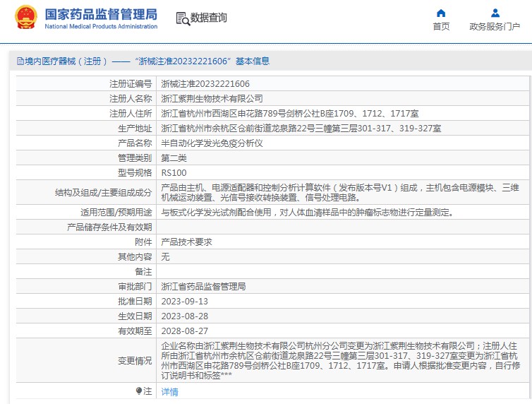The image size is (532, 404).
Task: Go to 首页 home page
Action: [441, 26]
